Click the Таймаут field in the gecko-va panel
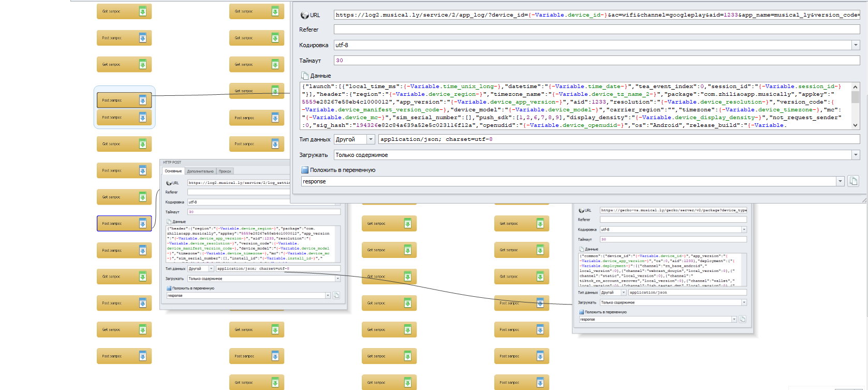The image size is (868, 390). [x=673, y=239]
